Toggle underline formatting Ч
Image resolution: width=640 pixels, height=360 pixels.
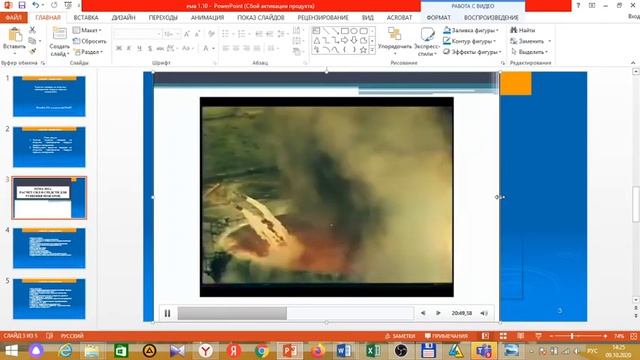(x=139, y=48)
